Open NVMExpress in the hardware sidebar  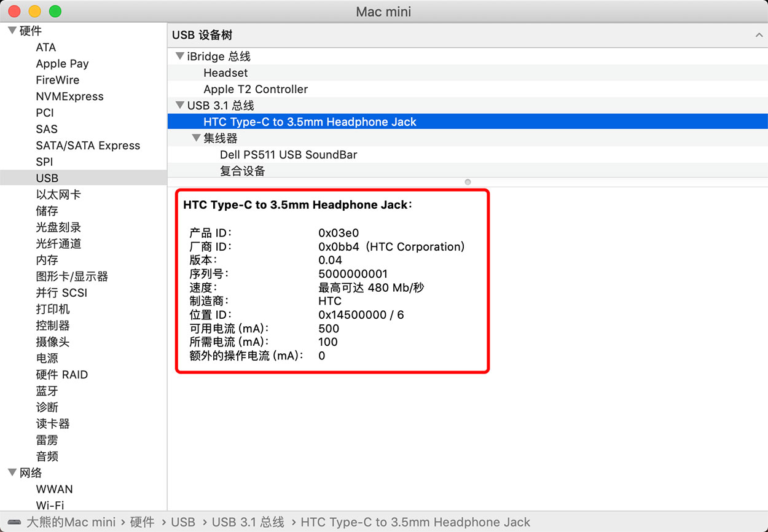click(x=69, y=96)
